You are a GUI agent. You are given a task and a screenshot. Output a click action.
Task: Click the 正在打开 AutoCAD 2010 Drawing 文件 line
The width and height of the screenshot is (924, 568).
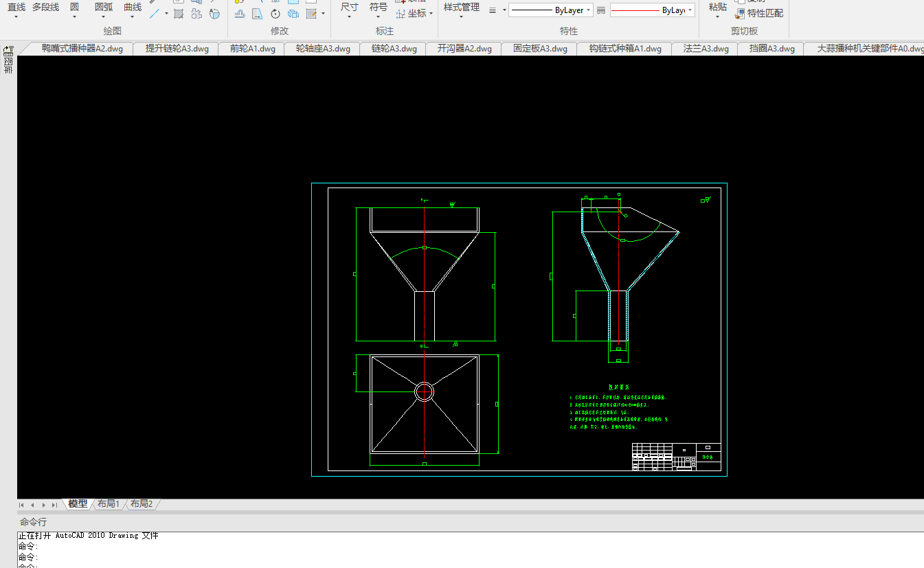[88, 536]
